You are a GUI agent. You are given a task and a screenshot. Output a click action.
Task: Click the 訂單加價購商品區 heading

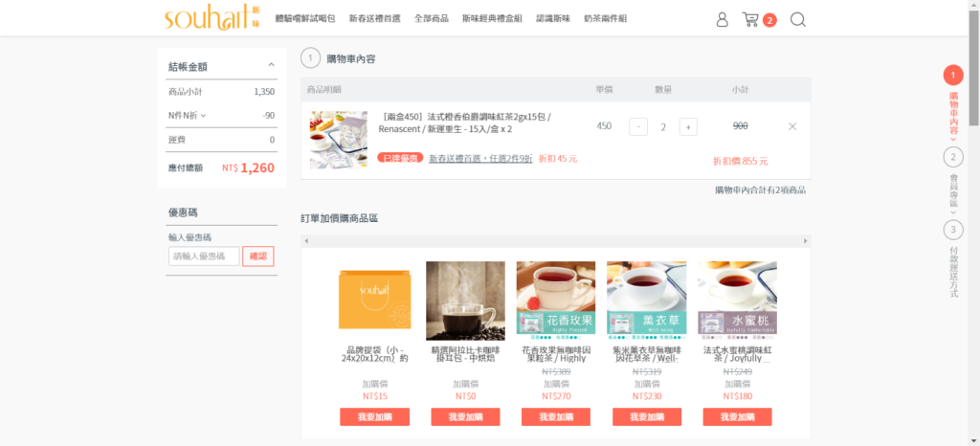340,218
